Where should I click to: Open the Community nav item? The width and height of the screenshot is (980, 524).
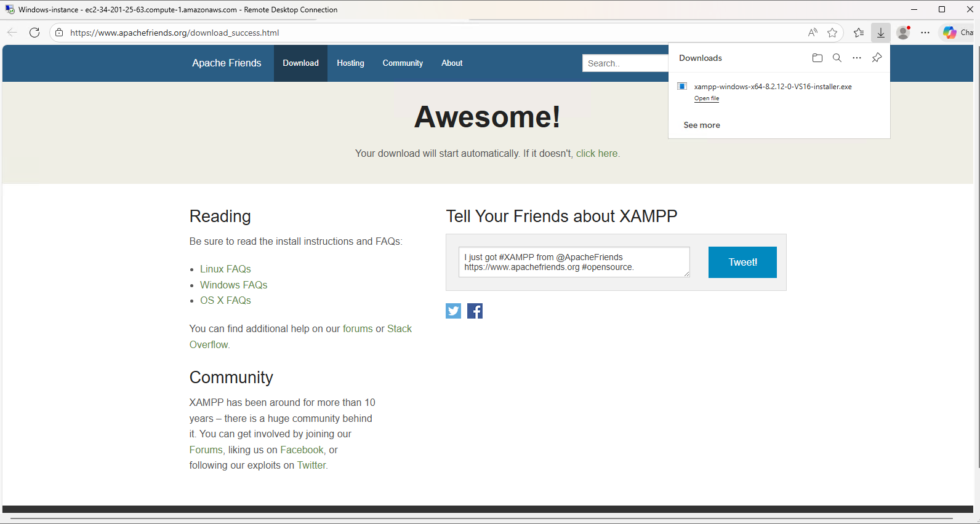point(403,63)
